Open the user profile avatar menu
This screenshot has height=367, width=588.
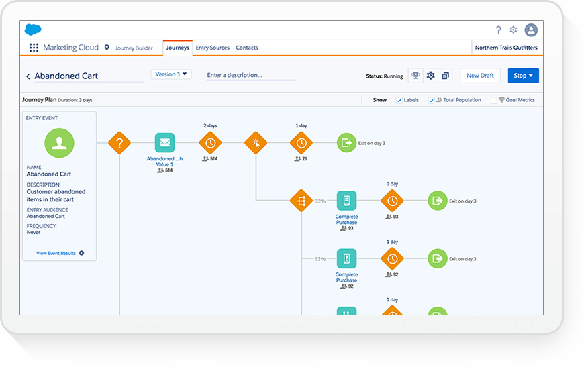tap(531, 30)
